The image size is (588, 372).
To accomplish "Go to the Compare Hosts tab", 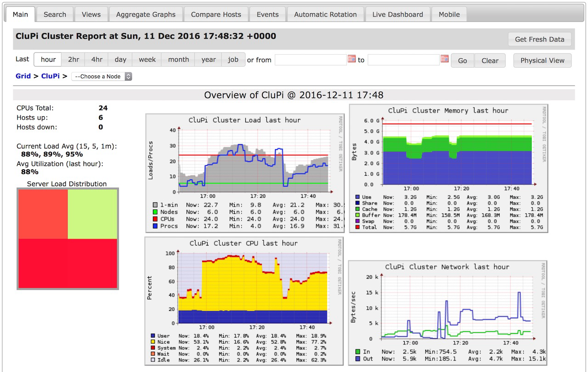I will [216, 14].
